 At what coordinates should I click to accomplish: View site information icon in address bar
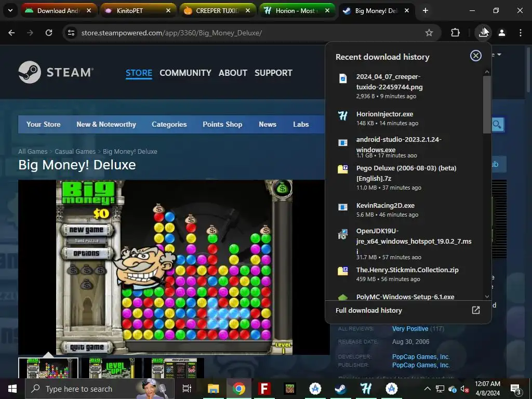coord(71,33)
